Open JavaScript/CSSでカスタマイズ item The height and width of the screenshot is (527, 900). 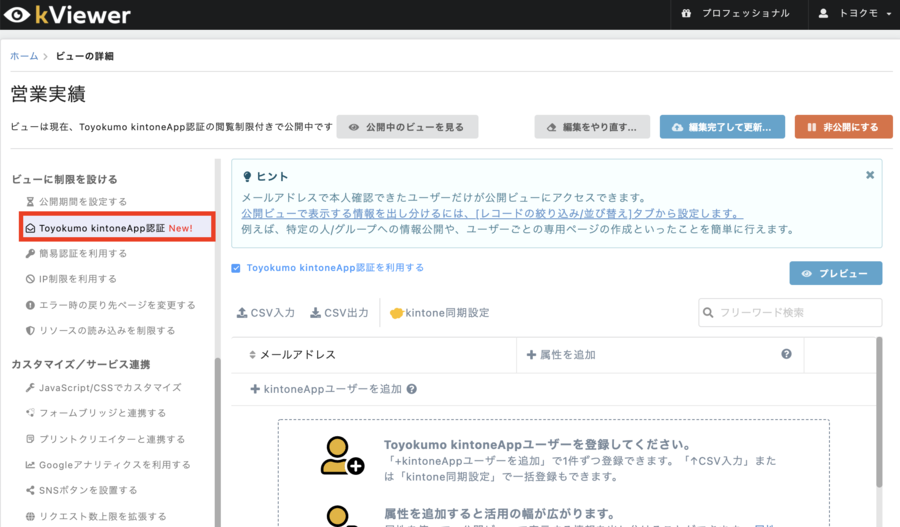click(103, 388)
